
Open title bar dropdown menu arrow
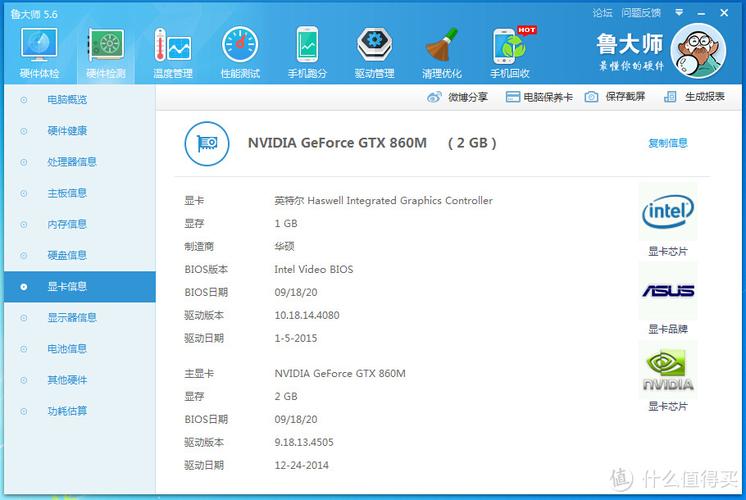tap(679, 13)
